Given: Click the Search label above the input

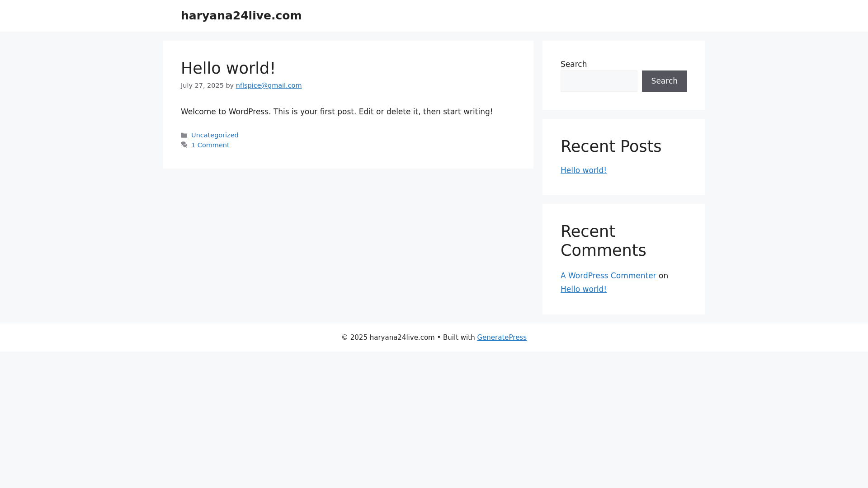Looking at the screenshot, I should coord(573,64).
